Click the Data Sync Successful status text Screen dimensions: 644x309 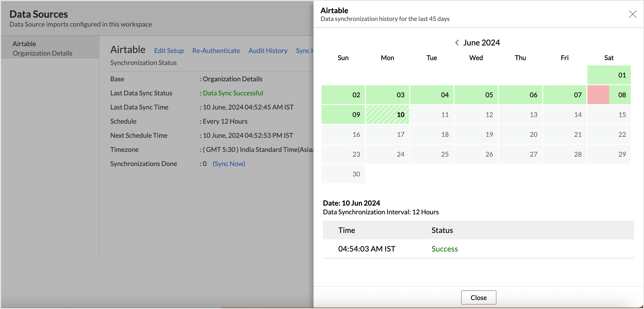[233, 93]
